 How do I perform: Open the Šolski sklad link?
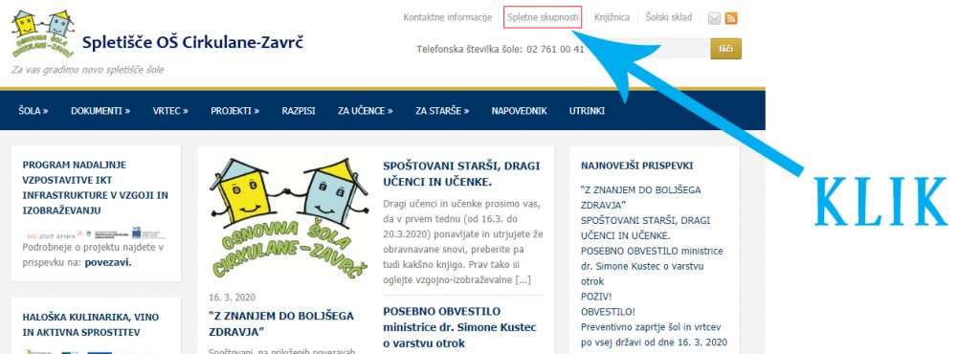(669, 17)
